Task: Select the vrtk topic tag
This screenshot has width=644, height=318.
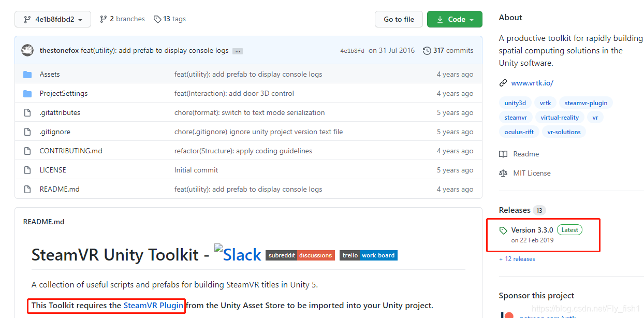Action: click(x=545, y=103)
